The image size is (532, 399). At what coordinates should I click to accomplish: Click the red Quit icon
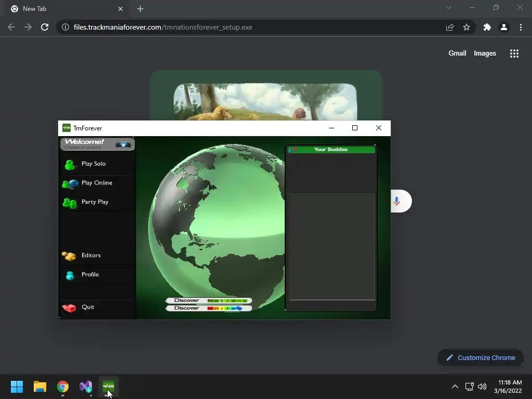(69, 308)
